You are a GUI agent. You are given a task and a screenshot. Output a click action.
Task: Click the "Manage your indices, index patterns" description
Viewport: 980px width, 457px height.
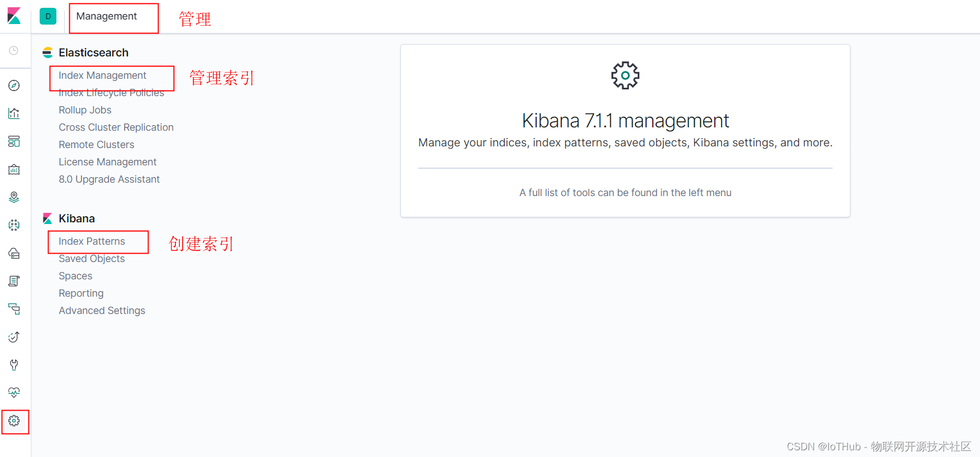tap(625, 142)
